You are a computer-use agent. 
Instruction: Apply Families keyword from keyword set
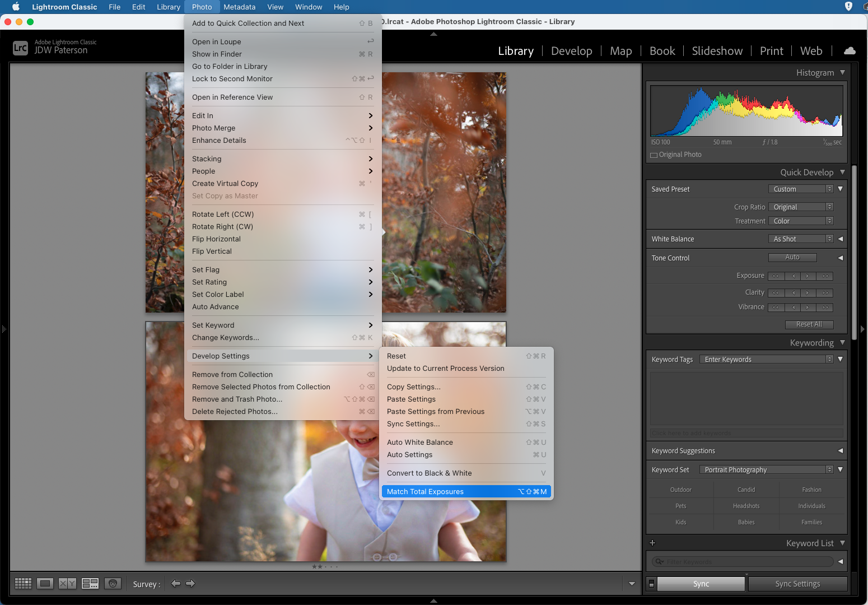coord(812,523)
